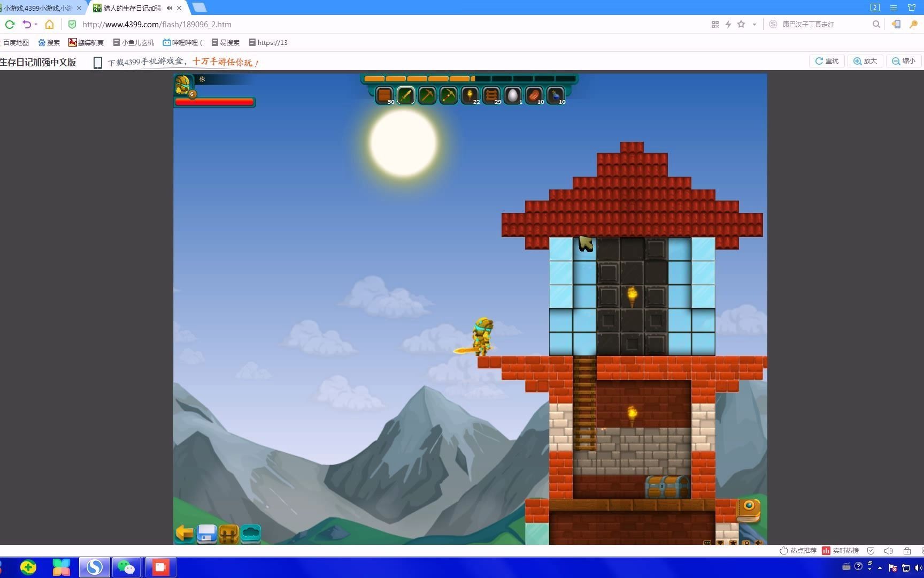Click the golden key icon
924x578 pixels.
click(913, 24)
